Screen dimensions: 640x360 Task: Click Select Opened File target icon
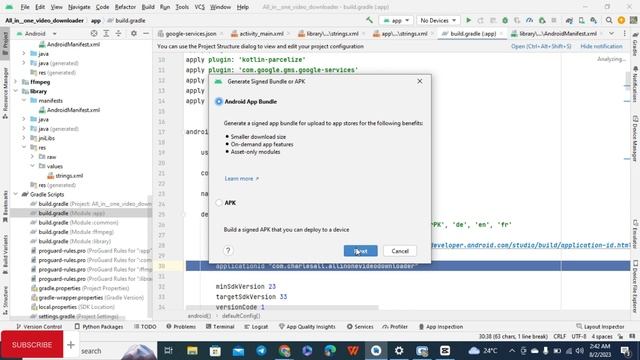coord(94,33)
